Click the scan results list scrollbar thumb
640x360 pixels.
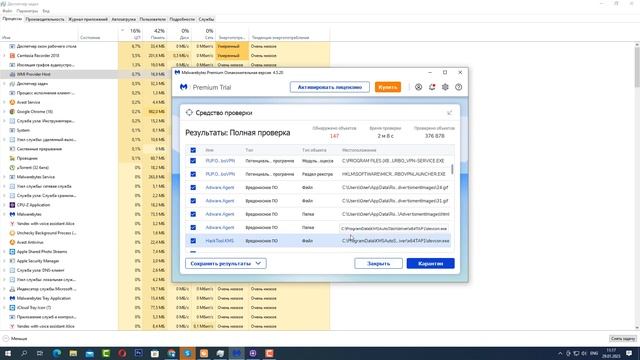pyautogui.click(x=452, y=169)
